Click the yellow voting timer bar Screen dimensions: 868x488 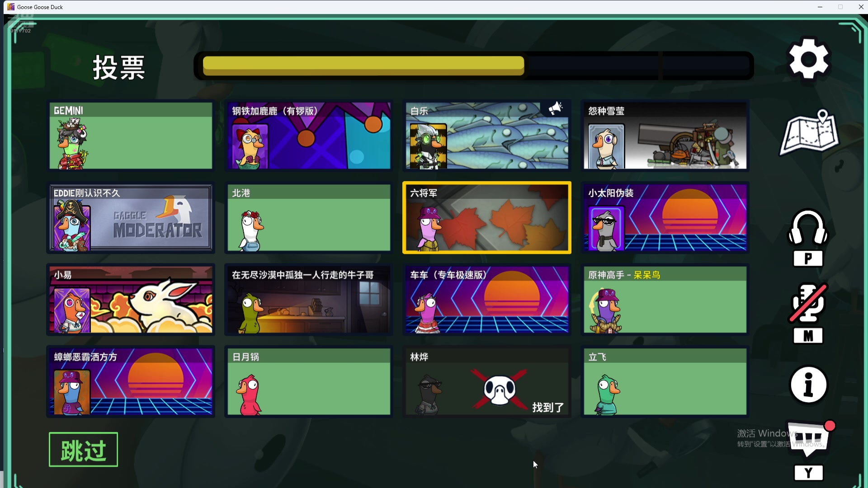[363, 66]
